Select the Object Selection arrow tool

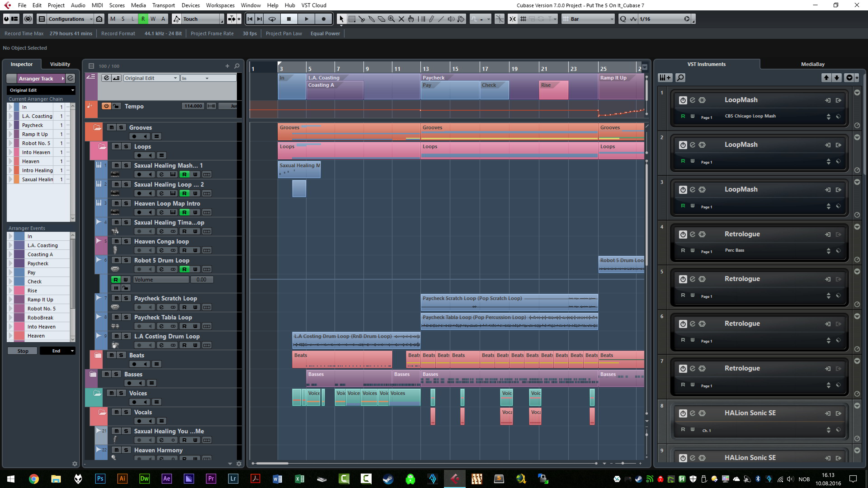pyautogui.click(x=341, y=19)
